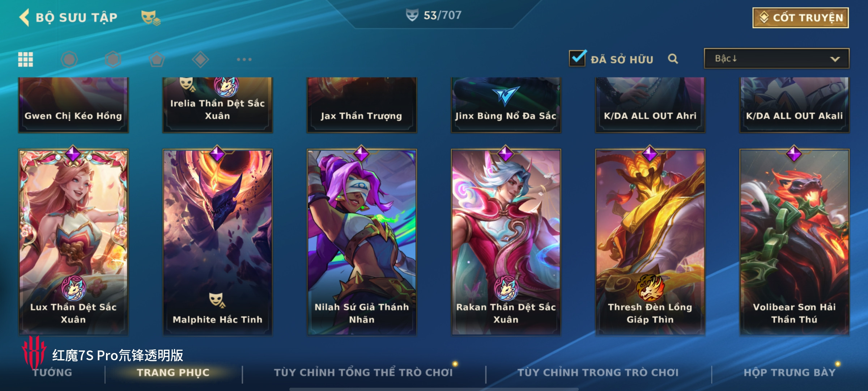This screenshot has height=391, width=868.
Task: Expand the Bậc sort dropdown
Action: pyautogui.click(x=776, y=59)
